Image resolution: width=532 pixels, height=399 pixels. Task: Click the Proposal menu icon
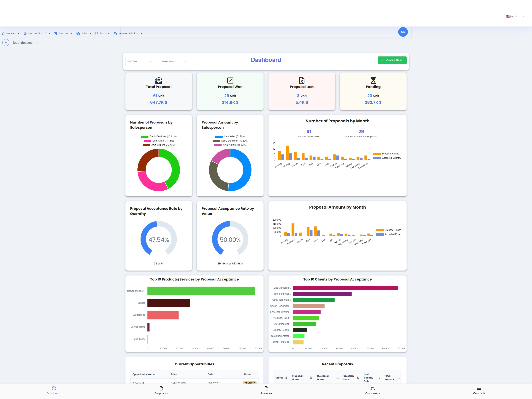click(x=56, y=33)
